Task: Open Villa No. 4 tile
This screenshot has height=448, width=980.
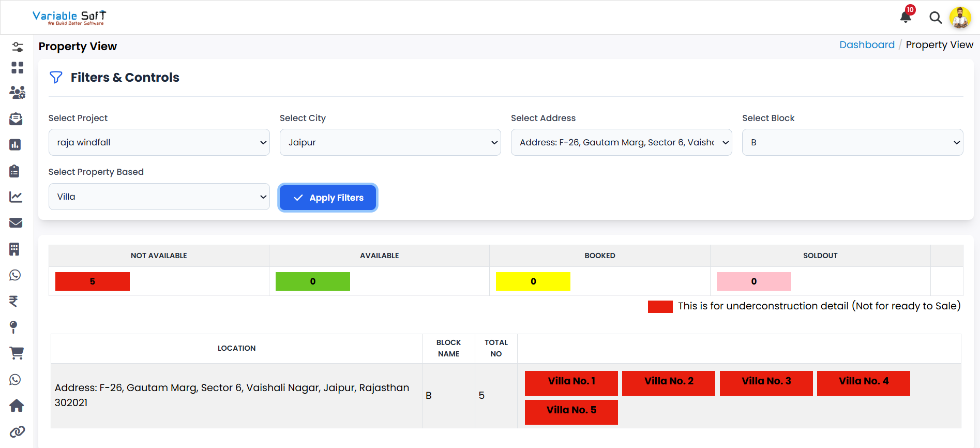Action: click(864, 383)
